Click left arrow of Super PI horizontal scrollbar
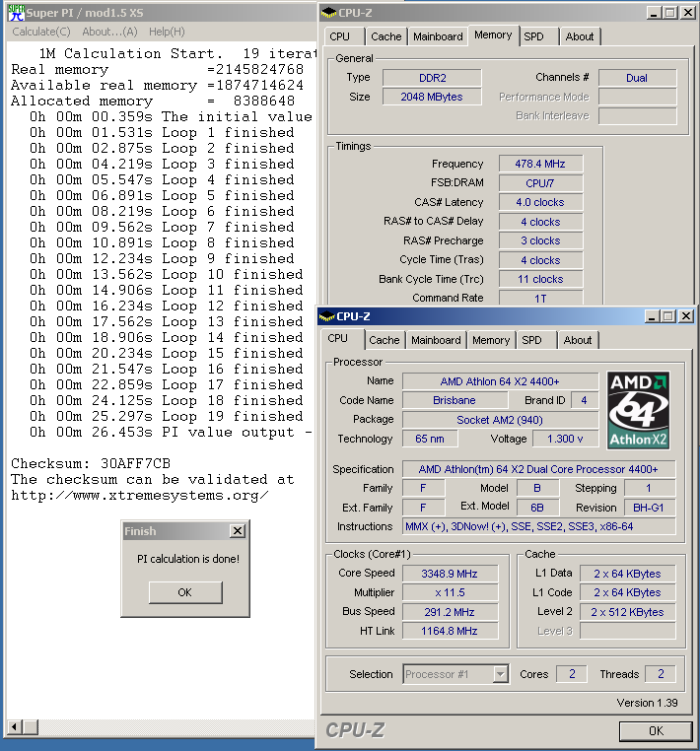Viewport: 700px width, 751px height. pos(15,727)
